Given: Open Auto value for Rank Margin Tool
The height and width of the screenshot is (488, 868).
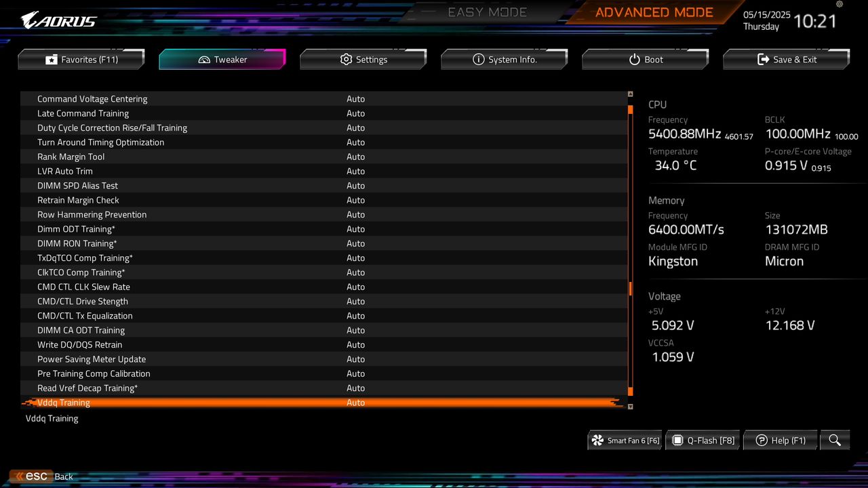Looking at the screenshot, I should click(x=355, y=157).
